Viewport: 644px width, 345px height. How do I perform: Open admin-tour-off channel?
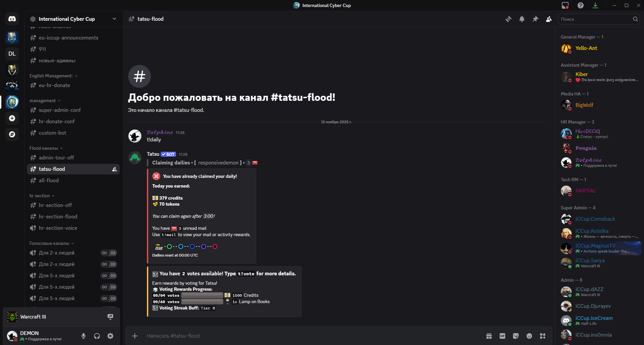click(x=73, y=158)
